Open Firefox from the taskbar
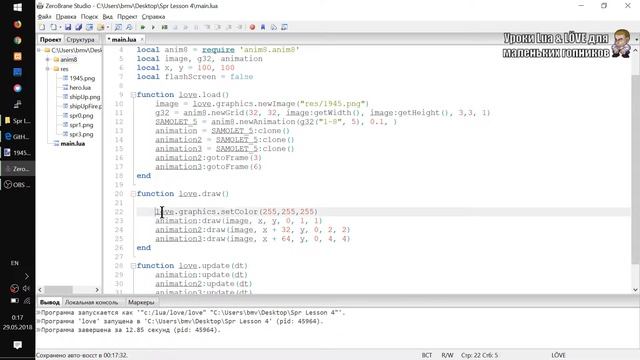This screenshot has width=640, height=360. coord(18,24)
